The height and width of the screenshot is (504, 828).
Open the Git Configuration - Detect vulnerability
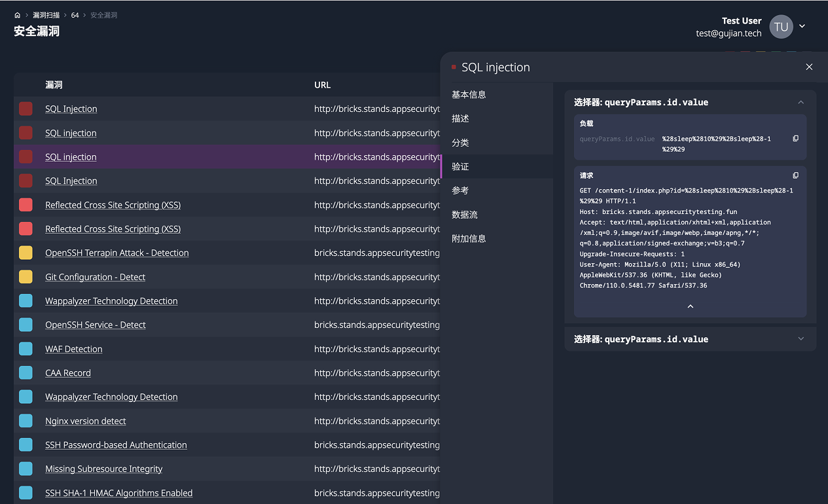pyautogui.click(x=95, y=276)
